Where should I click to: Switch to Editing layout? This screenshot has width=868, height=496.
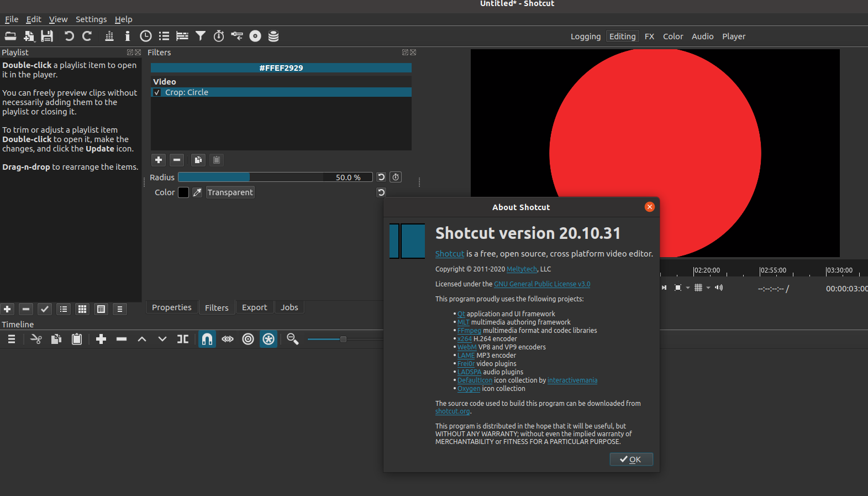pyautogui.click(x=623, y=36)
